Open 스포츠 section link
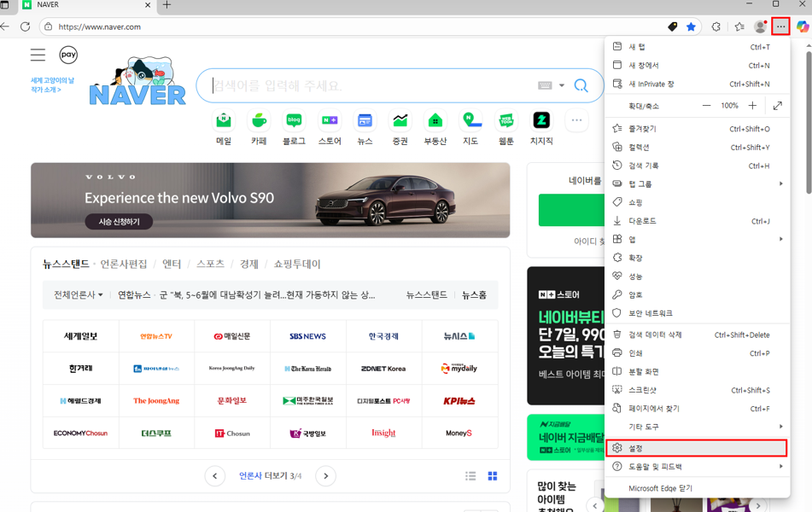 (210, 264)
